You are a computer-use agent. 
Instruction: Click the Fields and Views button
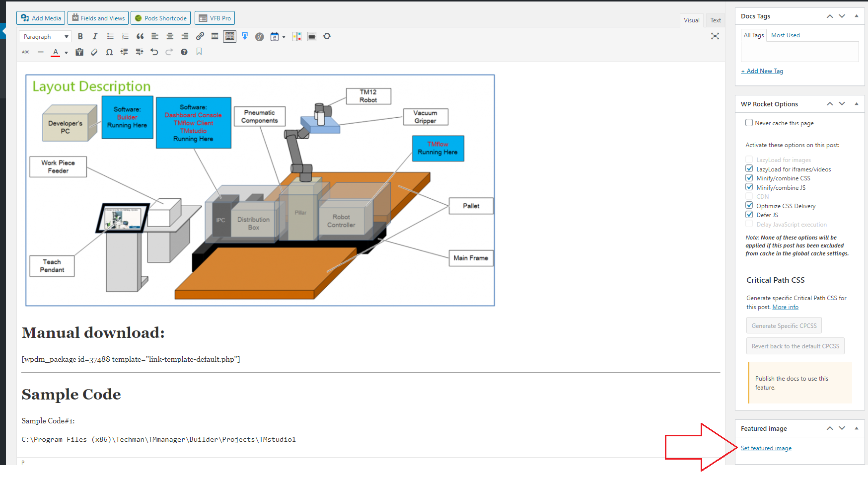pos(98,18)
